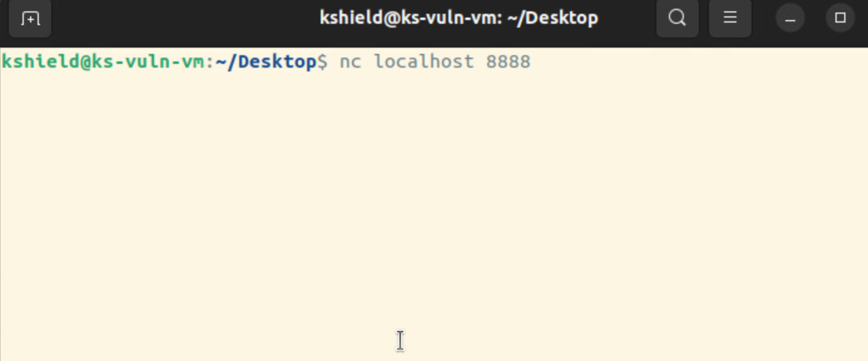Click the localhost argument

pyautogui.click(x=424, y=62)
